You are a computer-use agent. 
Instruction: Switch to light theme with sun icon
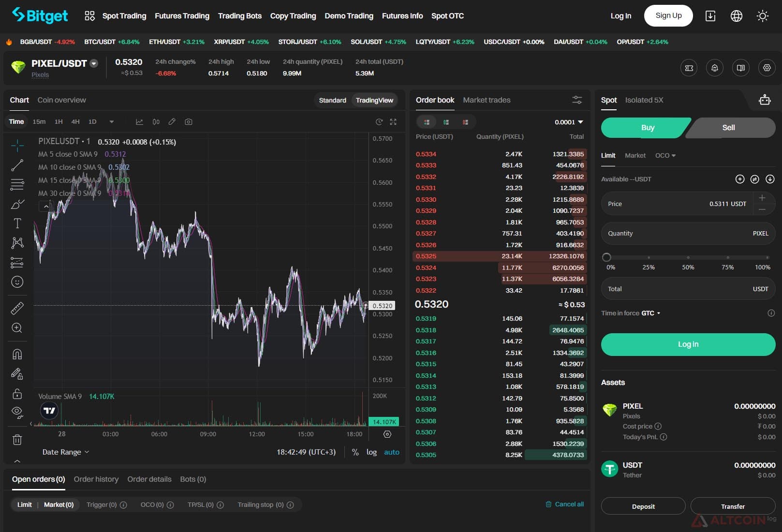coord(763,16)
